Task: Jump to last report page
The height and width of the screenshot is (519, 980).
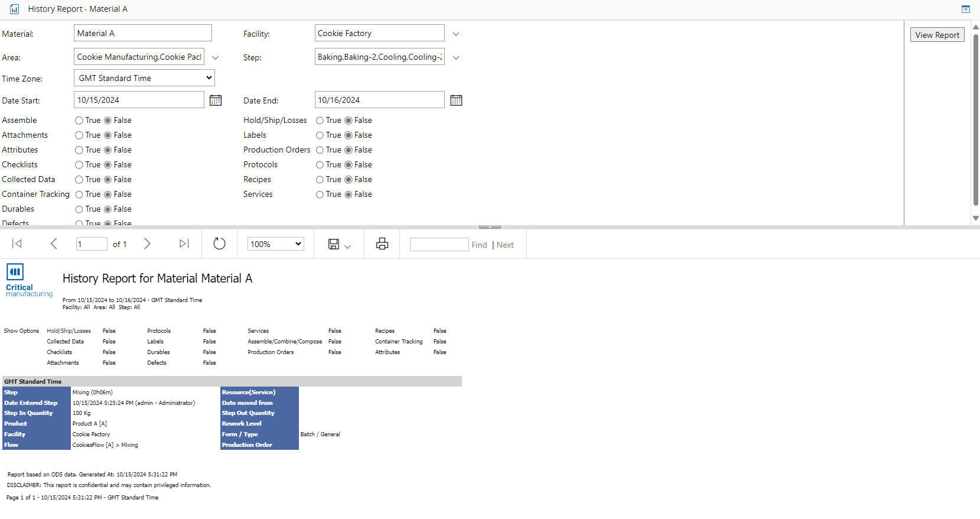Action: click(x=184, y=244)
